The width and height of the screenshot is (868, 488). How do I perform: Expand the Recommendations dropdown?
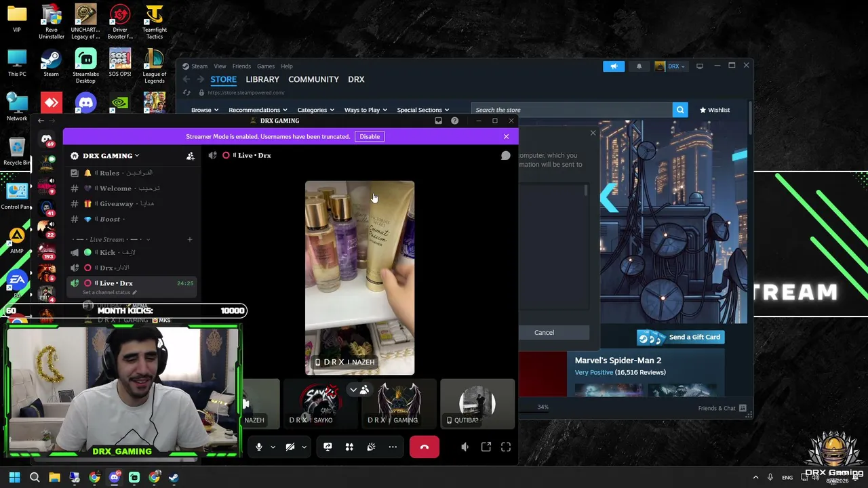pos(258,110)
